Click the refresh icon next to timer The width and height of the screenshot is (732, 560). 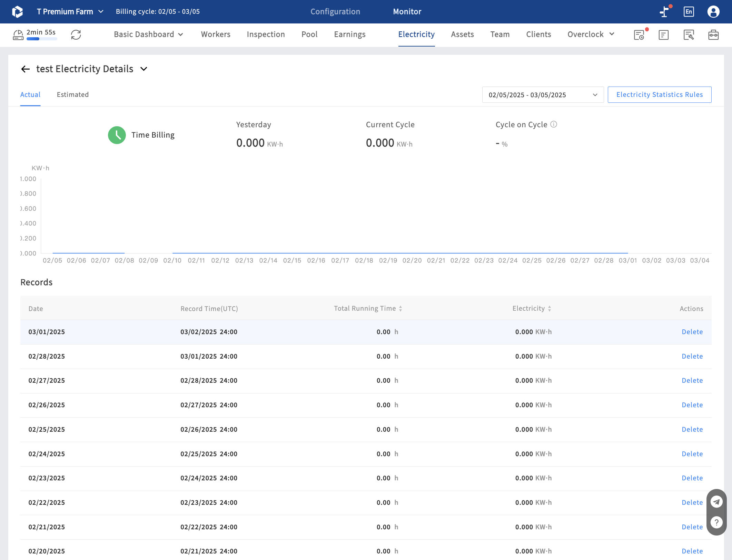pyautogui.click(x=76, y=35)
